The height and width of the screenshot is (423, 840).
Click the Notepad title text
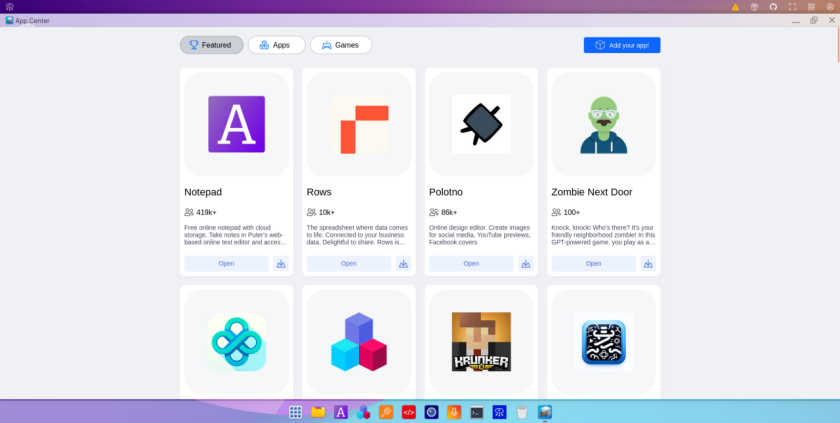tap(203, 192)
